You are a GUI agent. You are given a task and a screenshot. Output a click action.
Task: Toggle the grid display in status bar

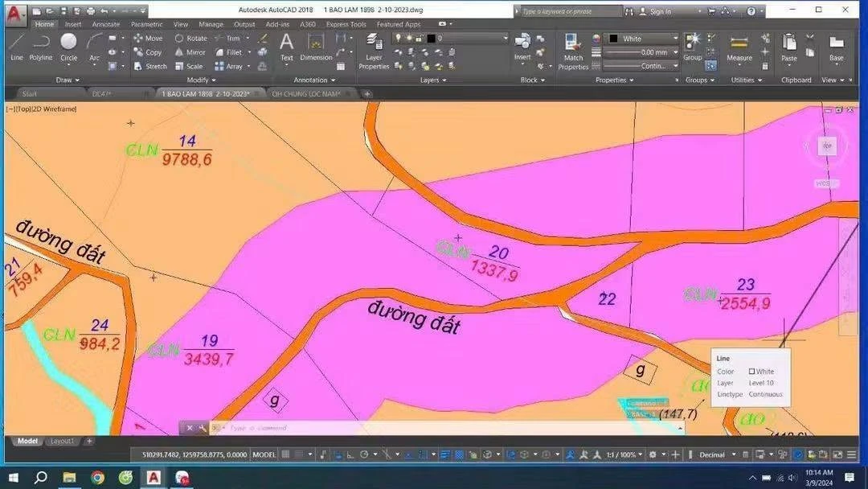[285, 454]
